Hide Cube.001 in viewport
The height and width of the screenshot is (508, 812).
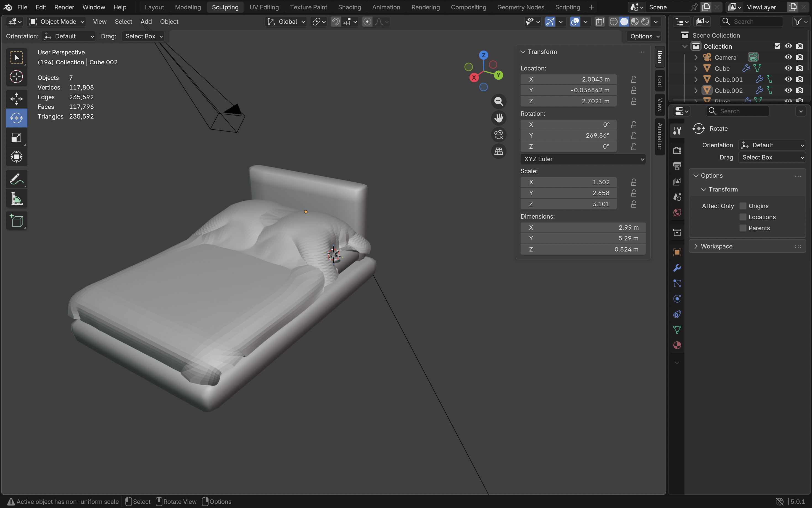[x=788, y=79]
